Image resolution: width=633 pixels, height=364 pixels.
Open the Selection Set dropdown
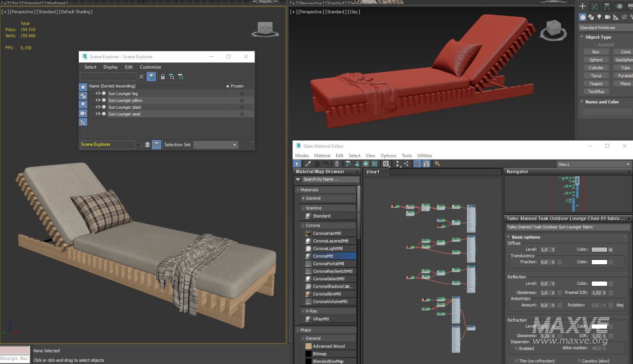[215, 145]
